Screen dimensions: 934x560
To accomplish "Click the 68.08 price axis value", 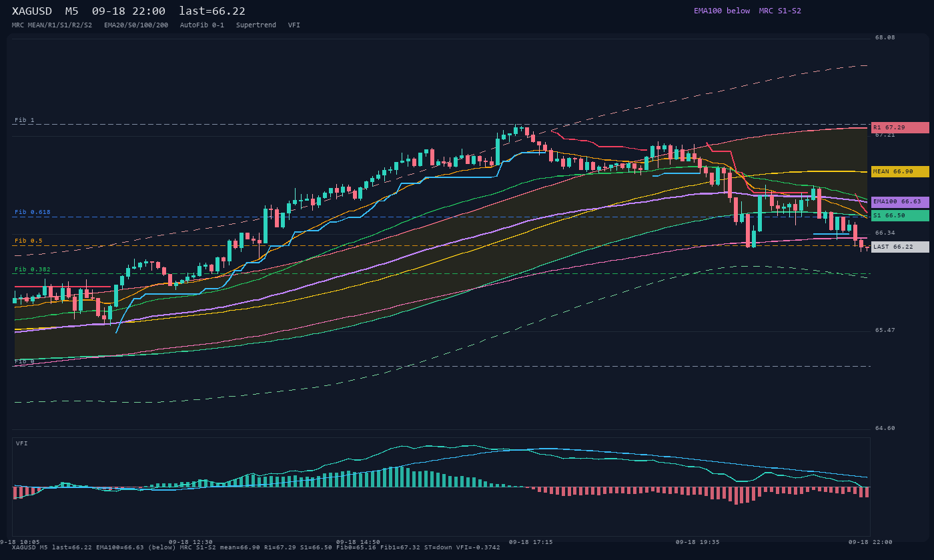I will click(885, 37).
